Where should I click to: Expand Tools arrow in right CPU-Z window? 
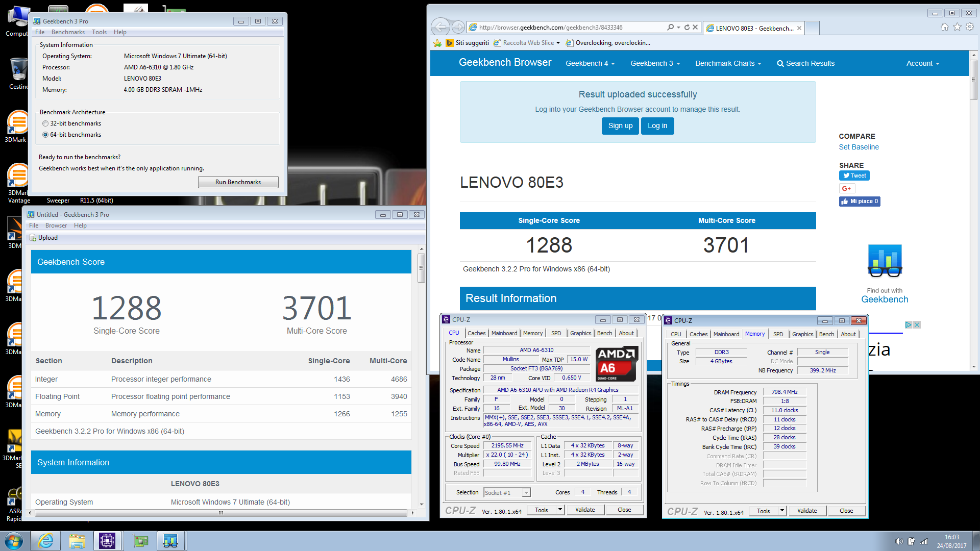coord(782,511)
